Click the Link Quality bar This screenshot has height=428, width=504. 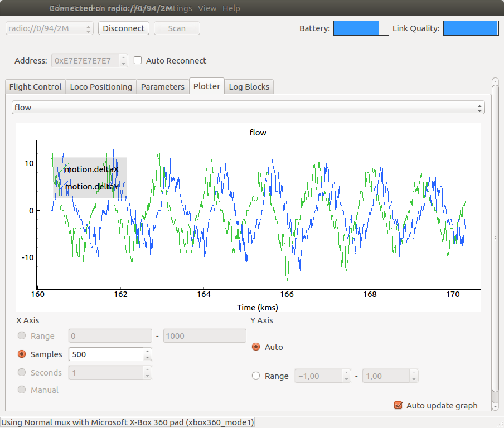click(x=471, y=28)
